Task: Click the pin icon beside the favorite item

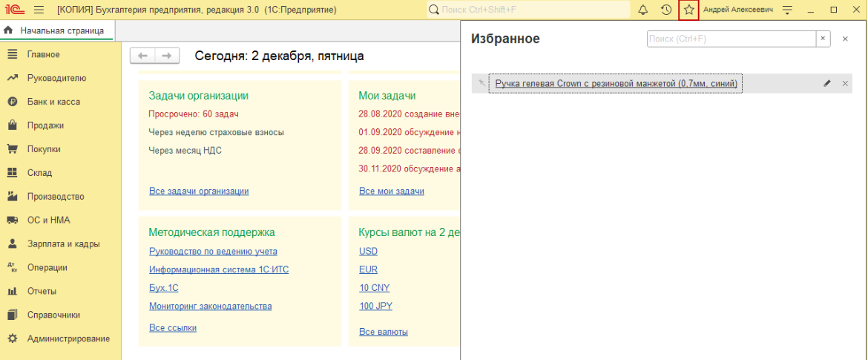Action: pyautogui.click(x=481, y=84)
